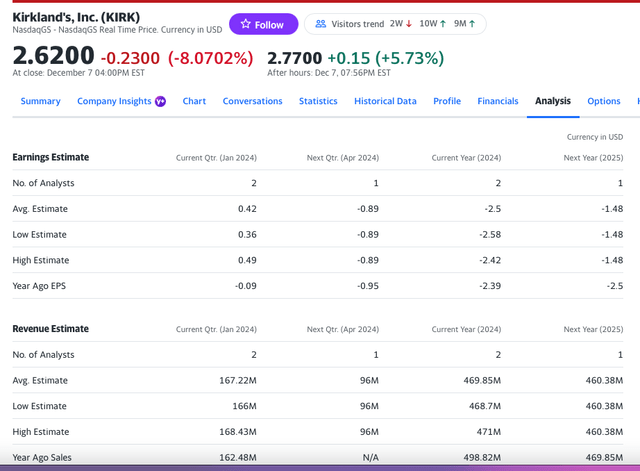Screen dimensions: 640x471
Task: Click the 0.49 High Estimate cell
Action: (x=247, y=260)
